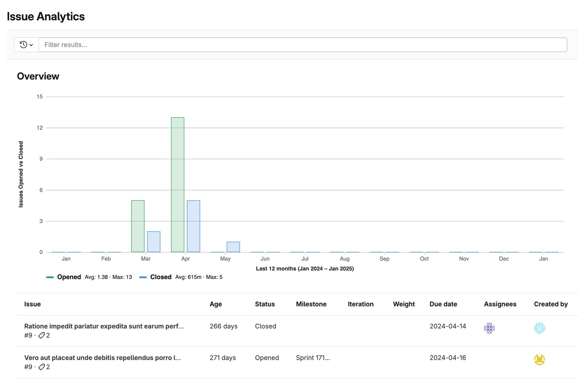
Task: Click the Milestone column header
Action: 311,304
